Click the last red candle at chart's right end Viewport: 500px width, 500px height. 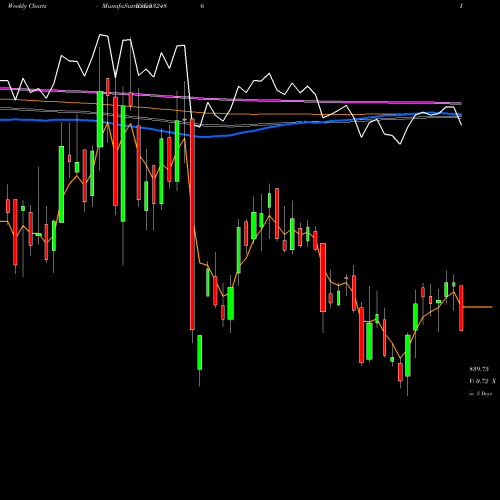click(461, 308)
